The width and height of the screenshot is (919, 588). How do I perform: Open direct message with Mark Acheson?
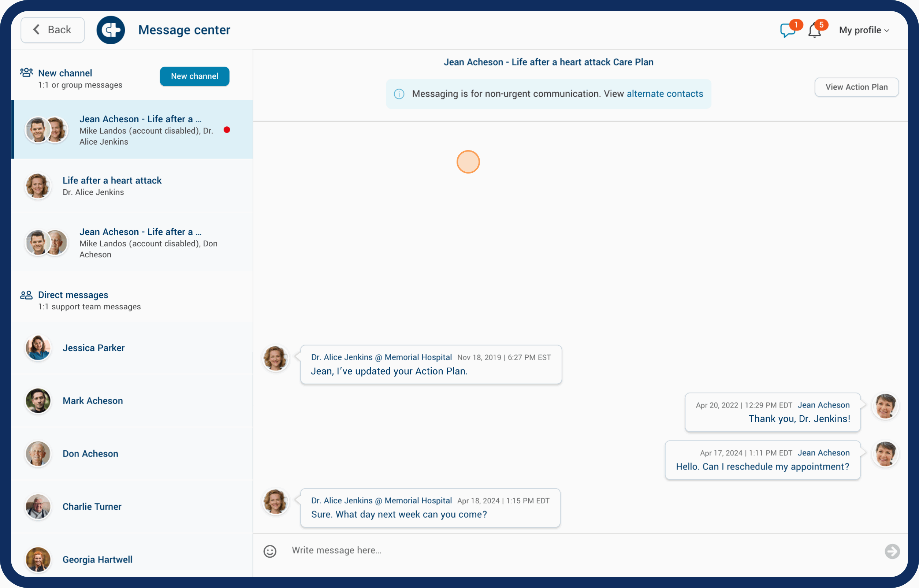point(93,401)
